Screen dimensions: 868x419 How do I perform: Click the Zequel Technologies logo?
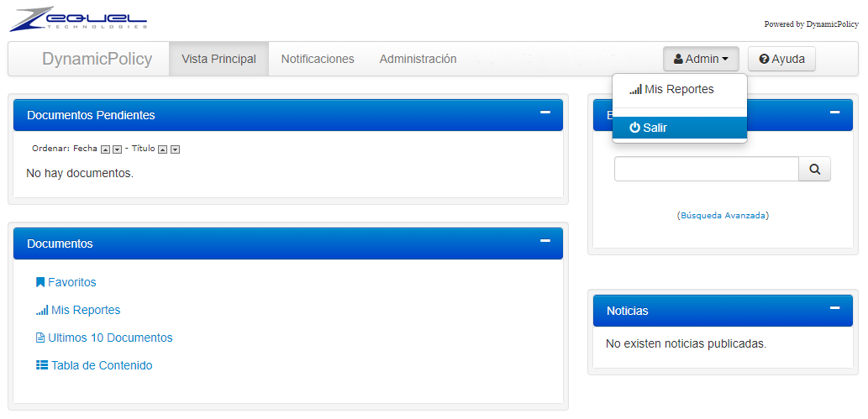78,20
